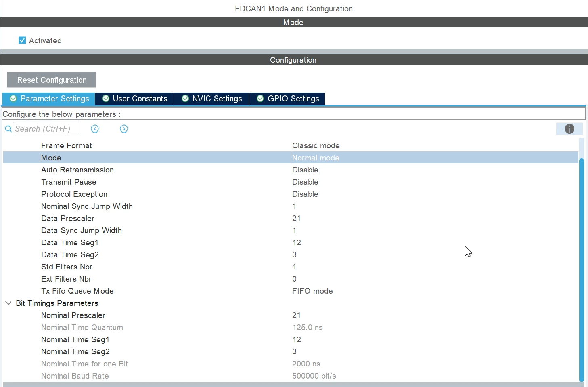Edit Nominal Time Seg2 value 3
The height and width of the screenshot is (387, 588).
pyautogui.click(x=294, y=351)
